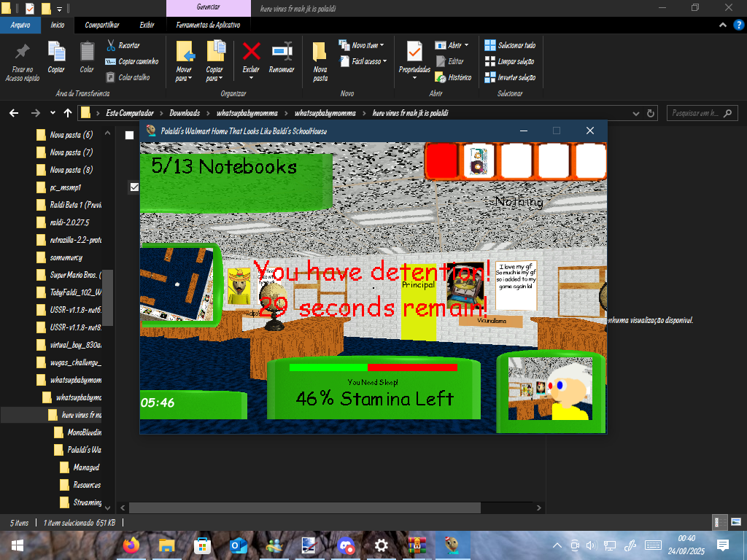Viewport: 747px width, 560px height.
Task: Open Histórico in the ribbon
Action: 453,77
